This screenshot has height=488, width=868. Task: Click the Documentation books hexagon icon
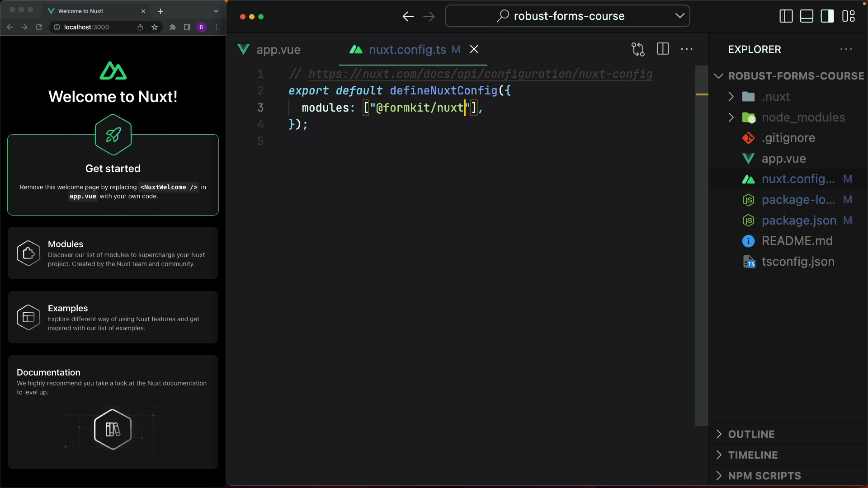pyautogui.click(x=113, y=429)
